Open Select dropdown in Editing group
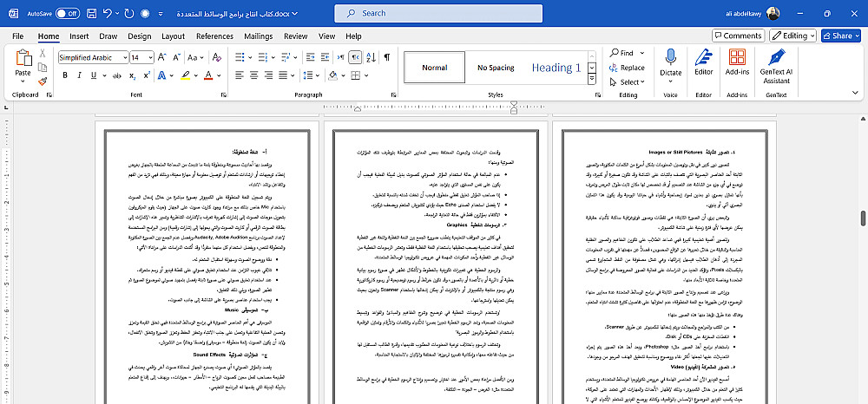 (x=628, y=81)
